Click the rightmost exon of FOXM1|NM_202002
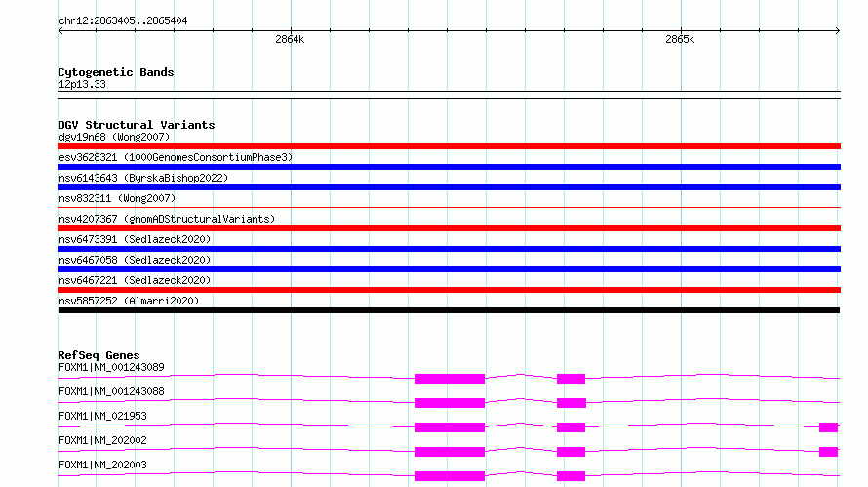868x487 pixels. 828,452
